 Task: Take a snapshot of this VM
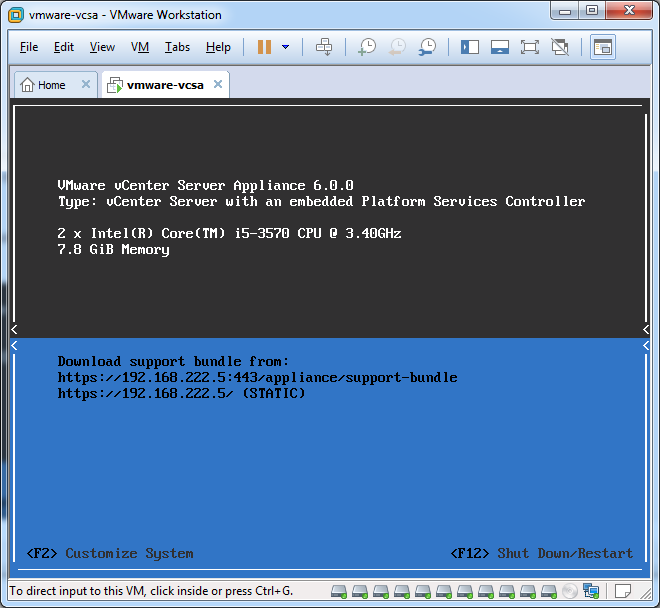tap(367, 47)
